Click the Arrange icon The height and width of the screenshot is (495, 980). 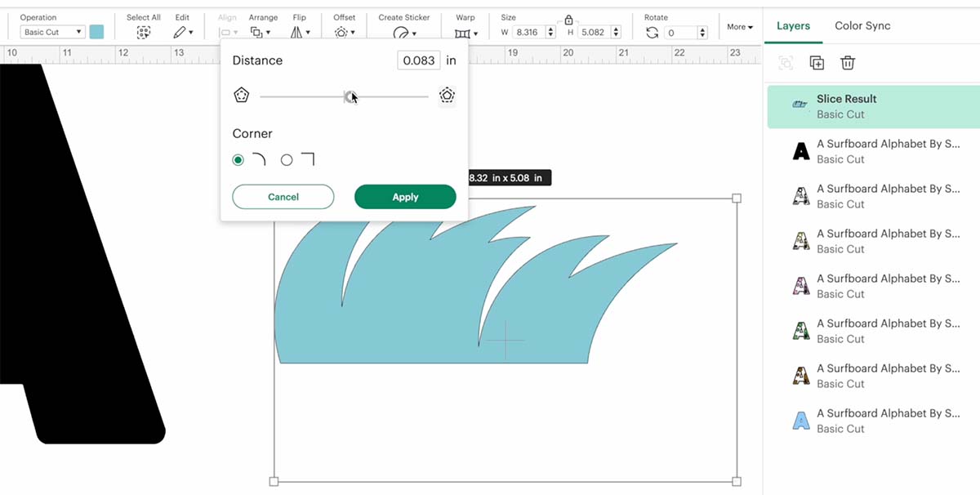(x=261, y=33)
